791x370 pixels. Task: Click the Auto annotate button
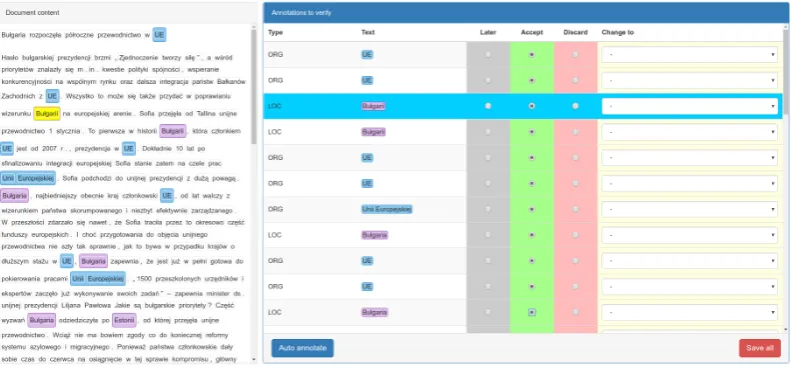tap(302, 348)
